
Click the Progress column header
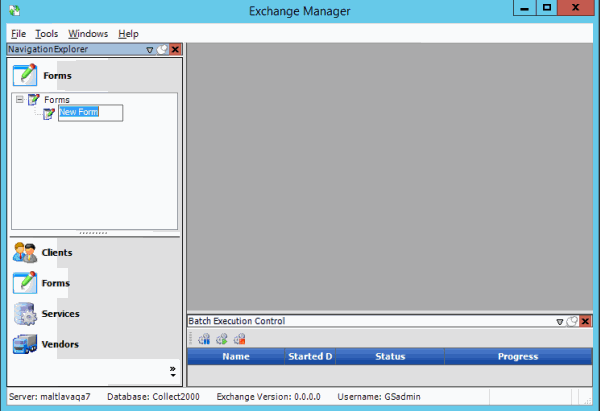517,356
